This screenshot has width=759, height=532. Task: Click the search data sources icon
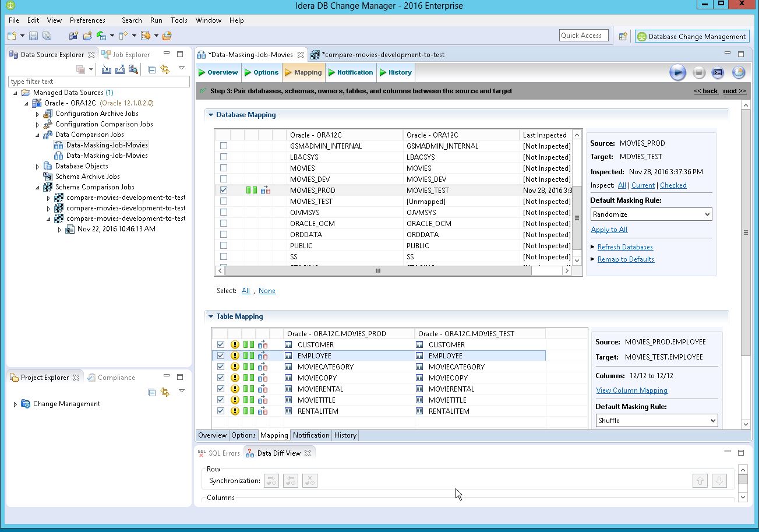click(133, 69)
